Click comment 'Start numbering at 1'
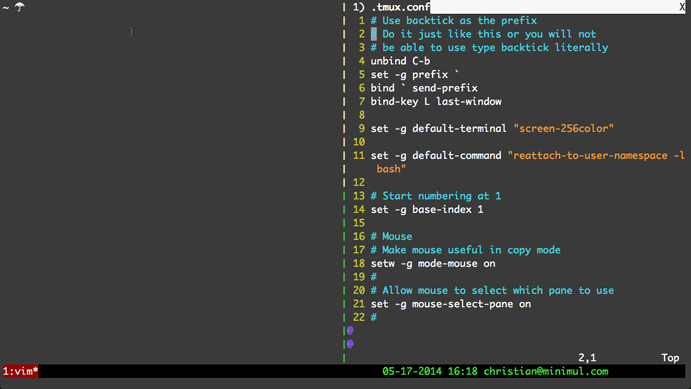This screenshot has height=389, width=691. click(x=436, y=196)
